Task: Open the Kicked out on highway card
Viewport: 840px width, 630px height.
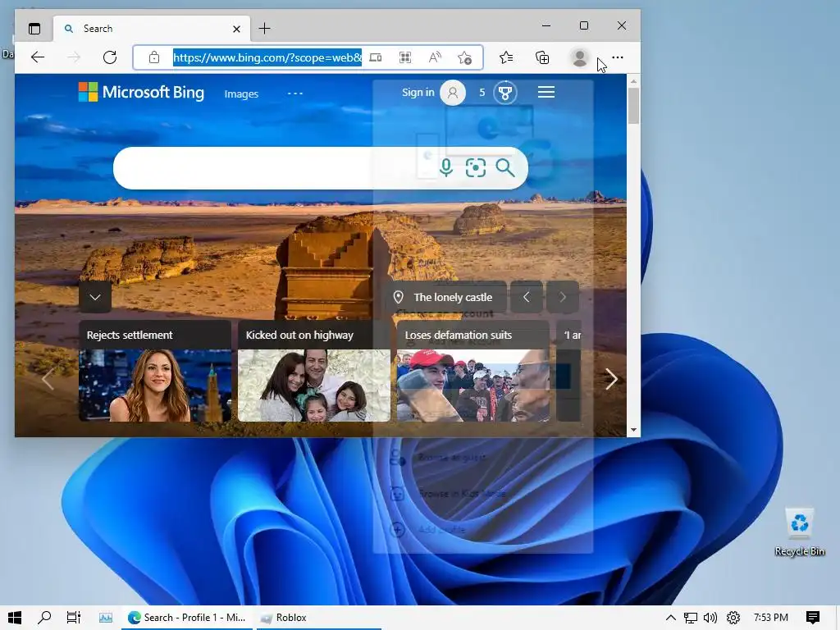Action: [314, 371]
